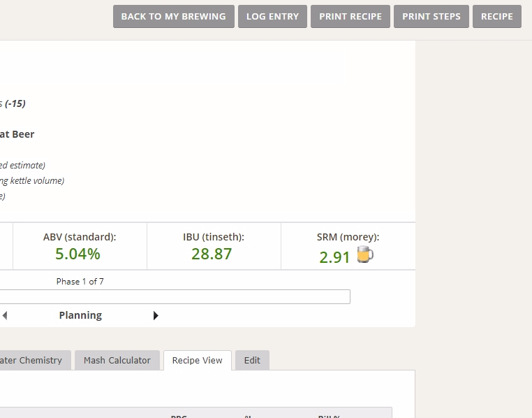Click the beer mug icon beside SRM
The width and height of the screenshot is (532, 418).
(x=364, y=254)
